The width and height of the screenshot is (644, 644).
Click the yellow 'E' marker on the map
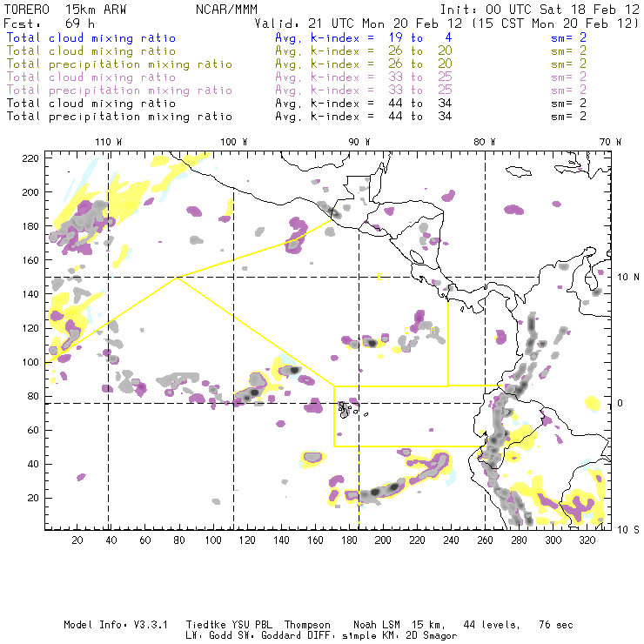coord(379,277)
